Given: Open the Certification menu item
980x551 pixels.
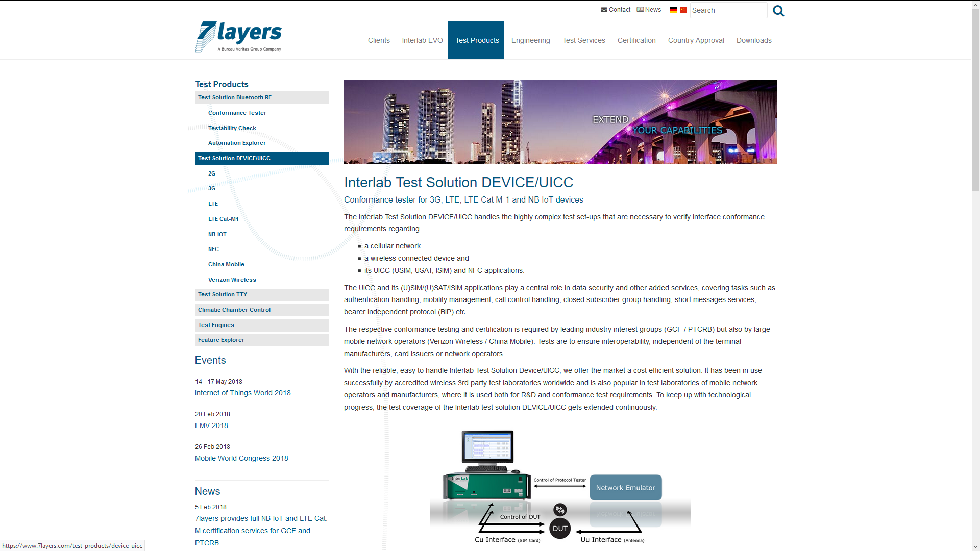Looking at the screenshot, I should tap(636, 40).
